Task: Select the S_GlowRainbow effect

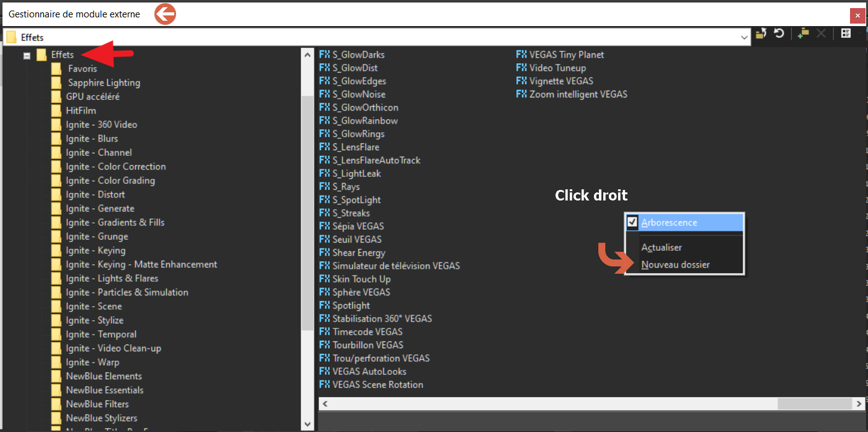Action: pyautogui.click(x=365, y=120)
